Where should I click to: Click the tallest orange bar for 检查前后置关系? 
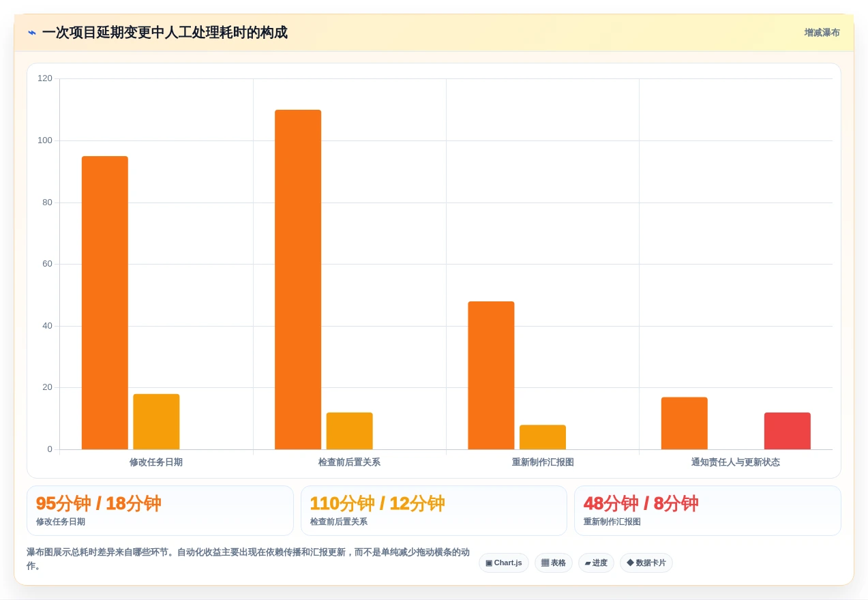click(298, 280)
